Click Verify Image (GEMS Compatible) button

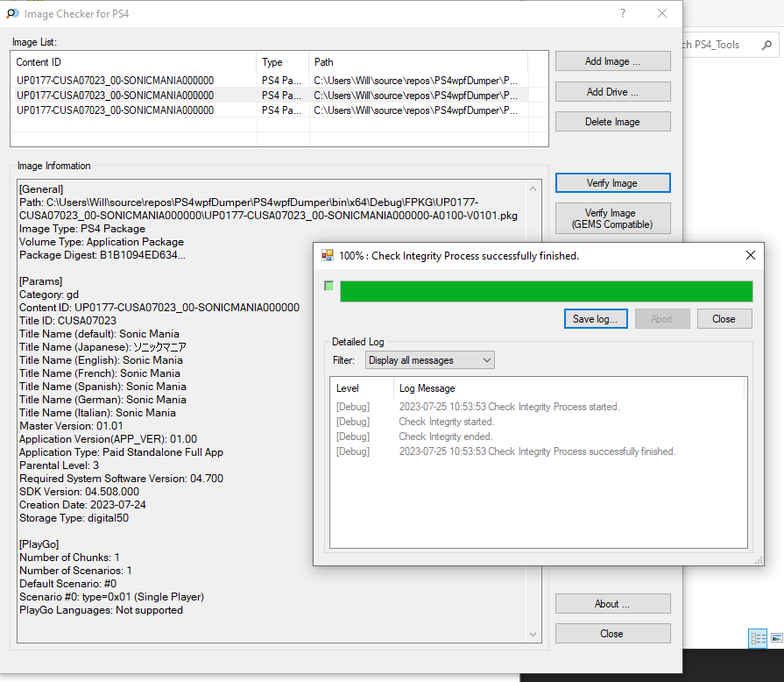pyautogui.click(x=612, y=218)
